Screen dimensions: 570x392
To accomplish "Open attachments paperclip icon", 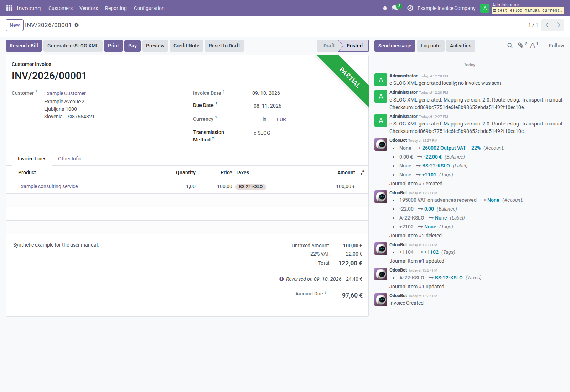I will click(x=521, y=46).
